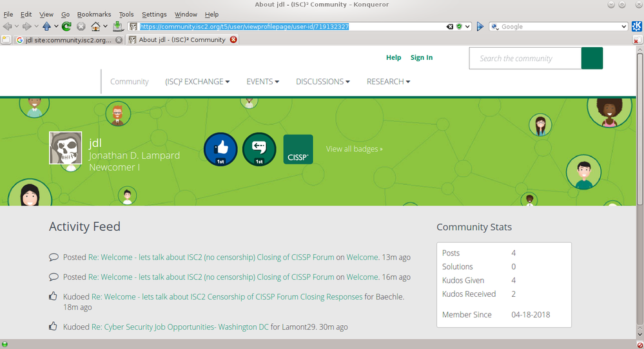Clear the location bar with the clear icon

click(x=450, y=26)
